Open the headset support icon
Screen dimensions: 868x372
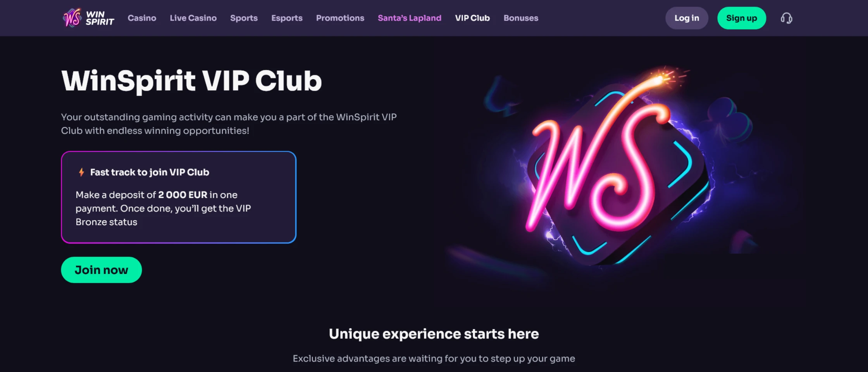(786, 18)
